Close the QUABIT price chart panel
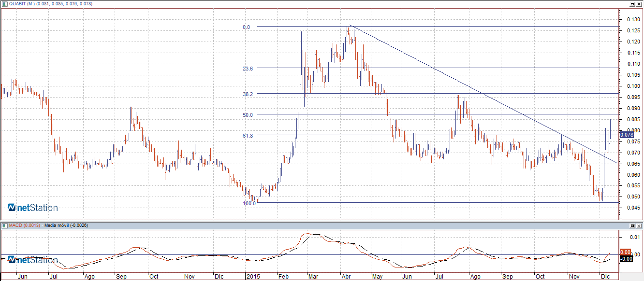 (x=638, y=3)
